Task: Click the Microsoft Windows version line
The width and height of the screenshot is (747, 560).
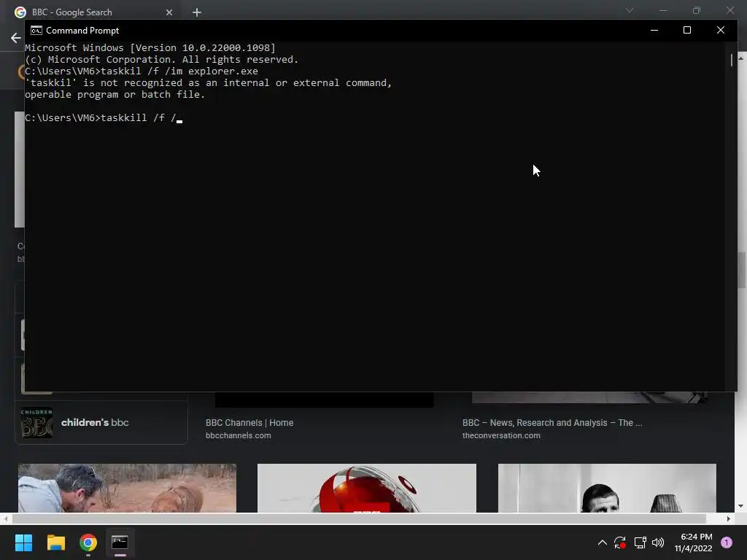Action: click(150, 47)
